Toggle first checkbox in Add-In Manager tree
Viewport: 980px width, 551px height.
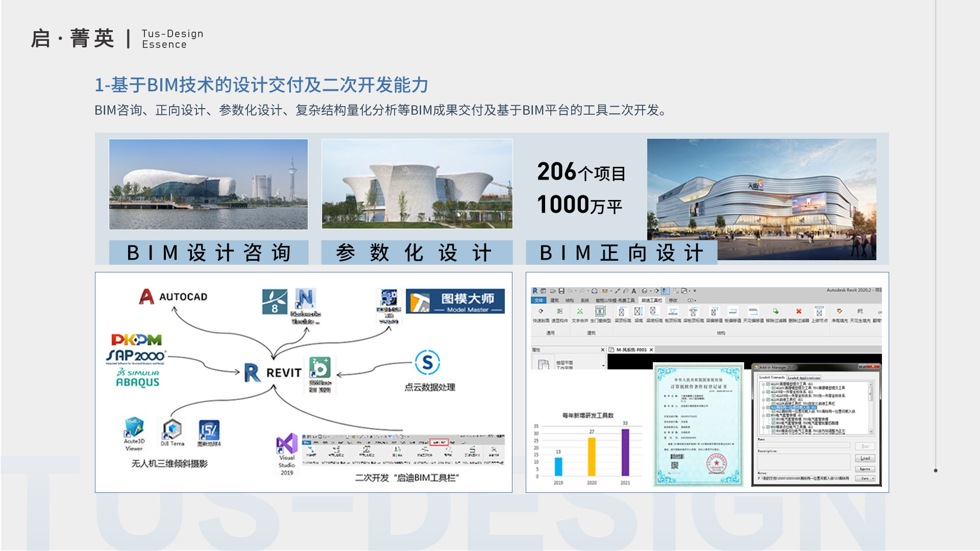[x=768, y=384]
